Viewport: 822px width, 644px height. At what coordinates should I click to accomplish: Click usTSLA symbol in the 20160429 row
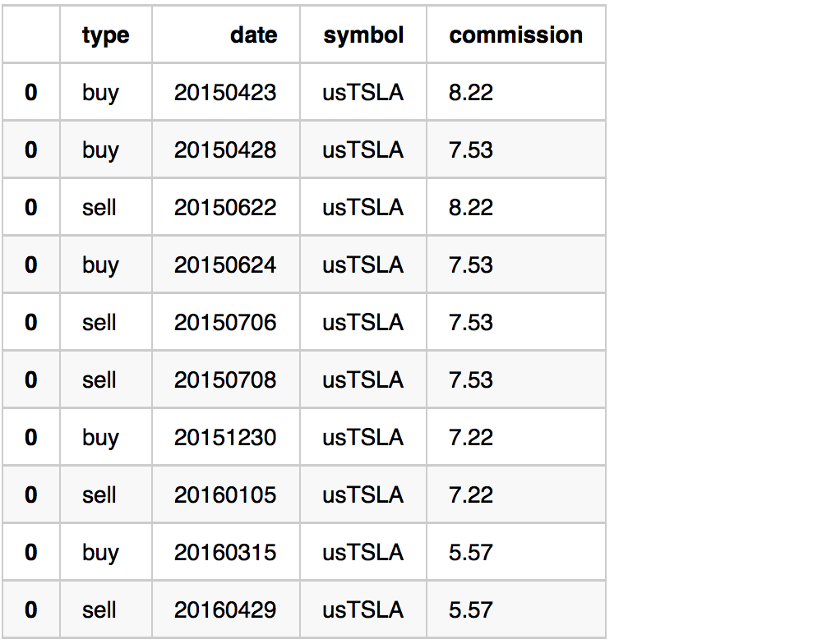(x=363, y=610)
